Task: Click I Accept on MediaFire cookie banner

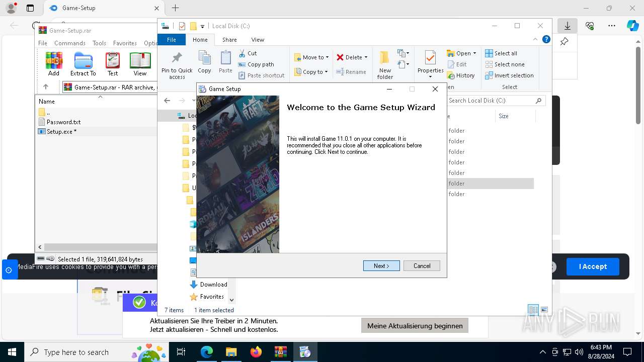Action: click(x=593, y=266)
